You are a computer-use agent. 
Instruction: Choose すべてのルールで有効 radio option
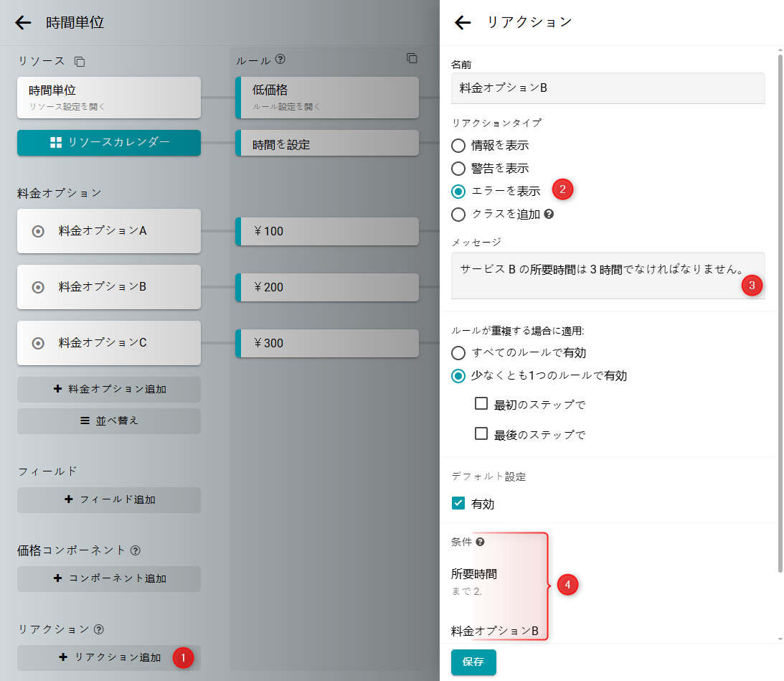458,353
